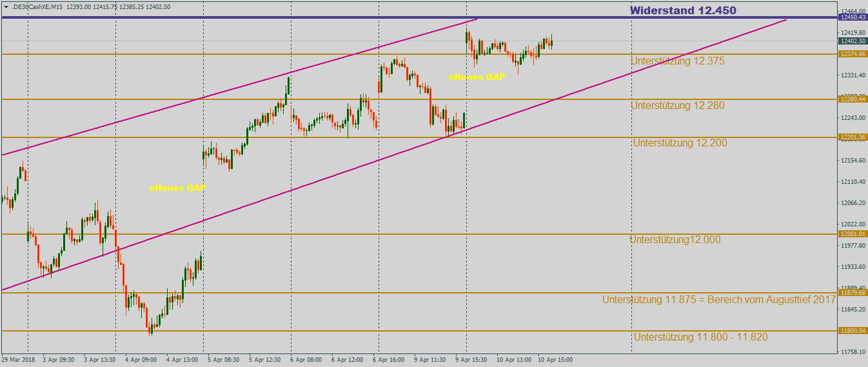Click the 12280.44 price tag
The width and height of the screenshot is (868, 367).
853,99
